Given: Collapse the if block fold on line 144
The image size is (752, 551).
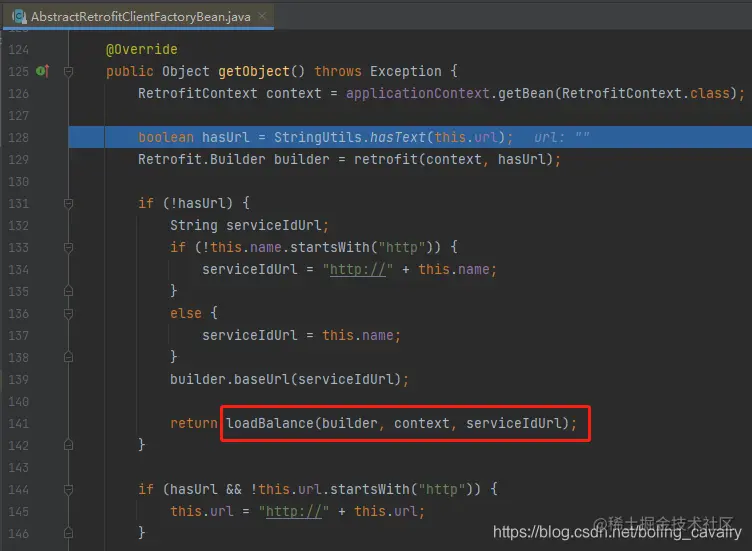Looking at the screenshot, I should 69,490.
